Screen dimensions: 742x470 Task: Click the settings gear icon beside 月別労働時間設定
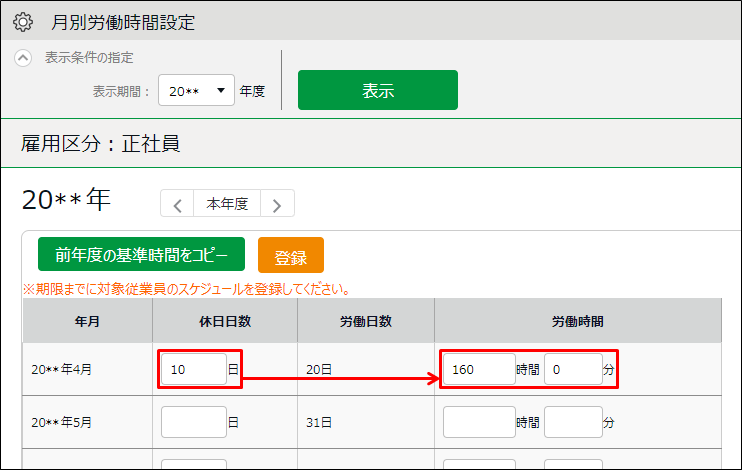pos(23,22)
